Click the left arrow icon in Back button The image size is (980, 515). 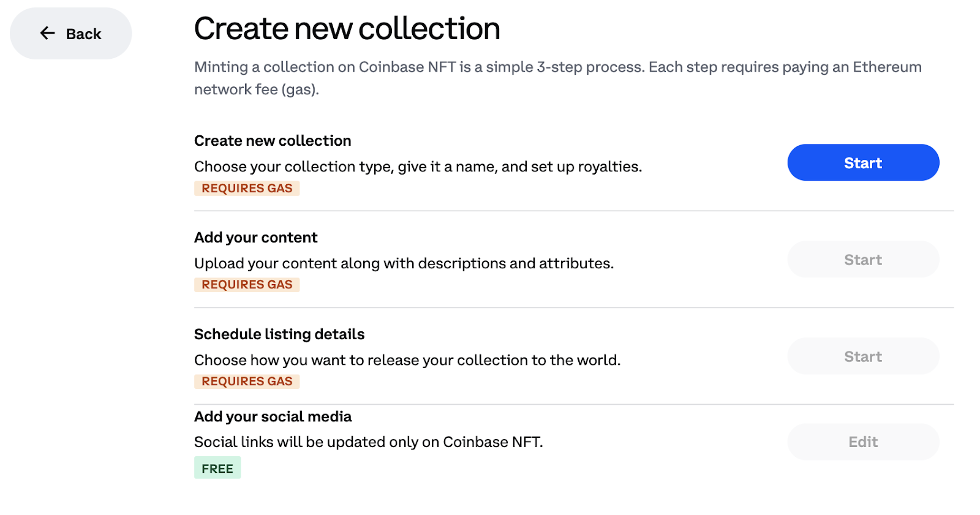click(x=48, y=33)
